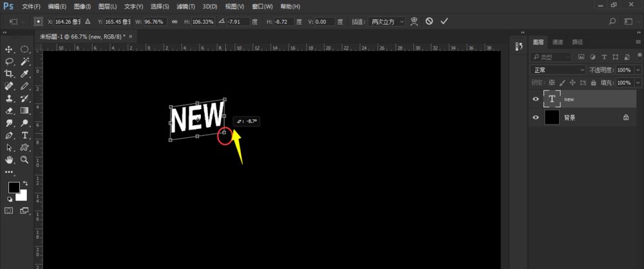
Task: Select the Magic Wand tool
Action: coord(24,62)
